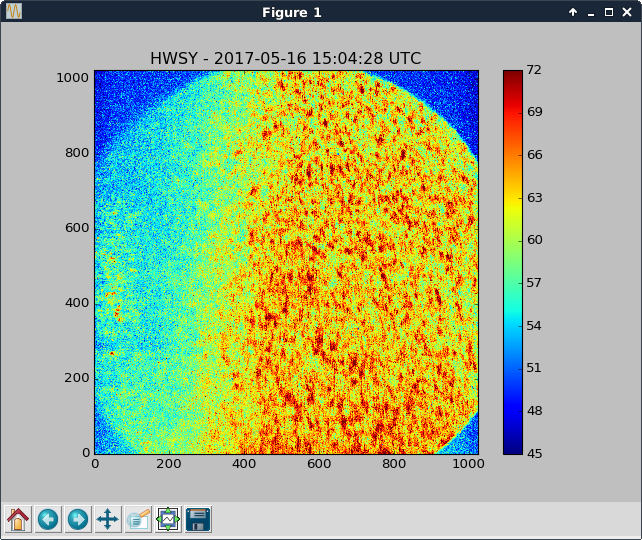Click the matplotlib window icon in title bar
642x540 pixels.
click(x=14, y=11)
